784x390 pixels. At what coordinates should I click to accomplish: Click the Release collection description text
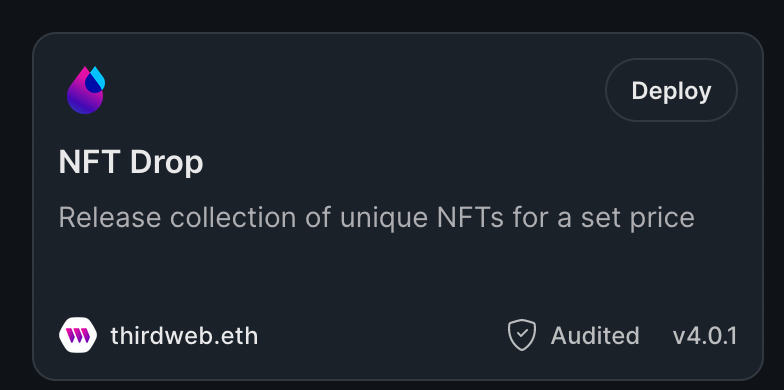(x=376, y=218)
